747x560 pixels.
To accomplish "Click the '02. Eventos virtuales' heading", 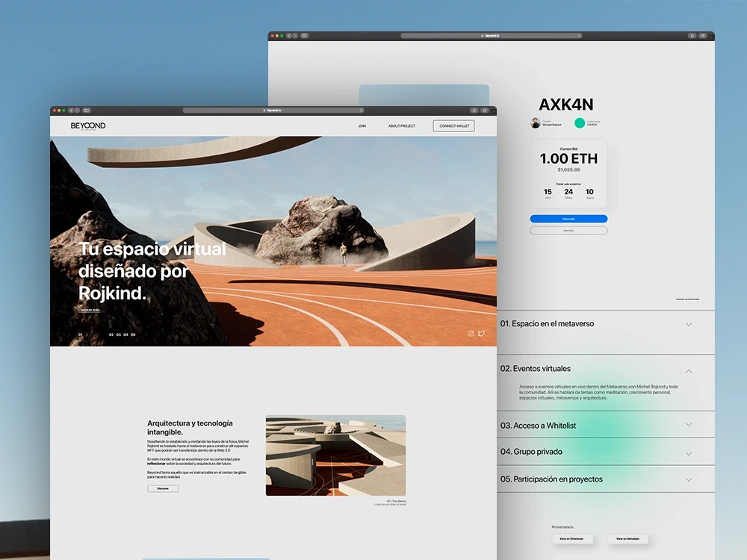I will tap(535, 369).
